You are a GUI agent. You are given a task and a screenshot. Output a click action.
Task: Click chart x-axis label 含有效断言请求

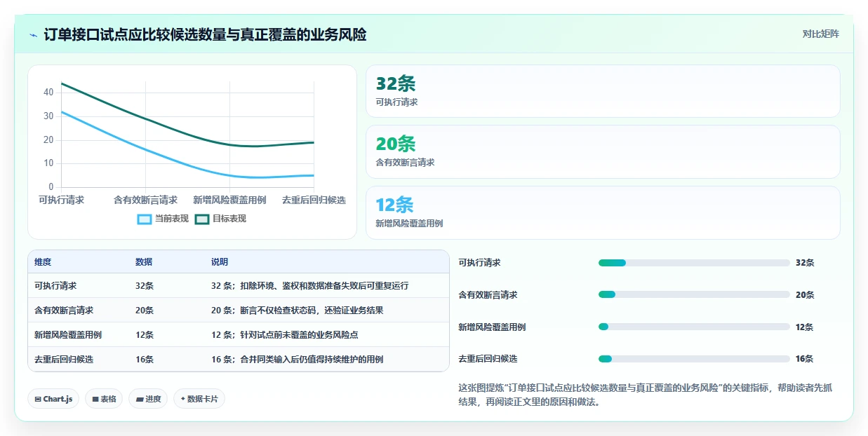point(145,200)
